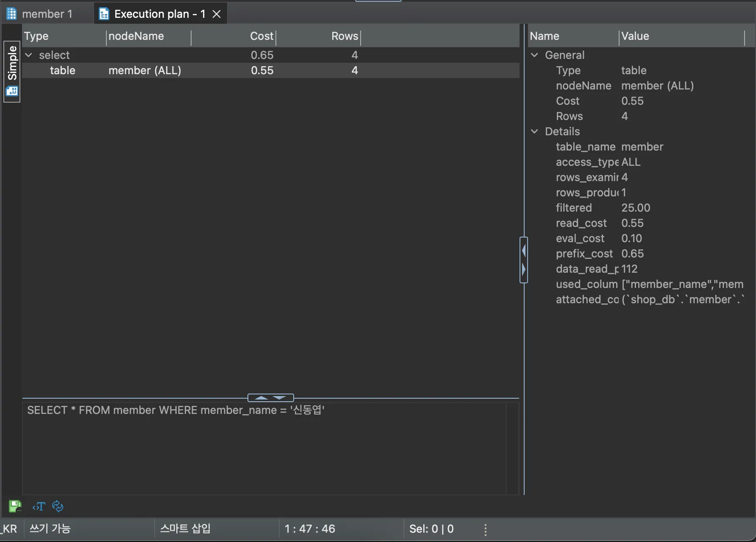The image size is (756, 542).
Task: Click the document icon on Execution plan tab
Action: tap(104, 14)
